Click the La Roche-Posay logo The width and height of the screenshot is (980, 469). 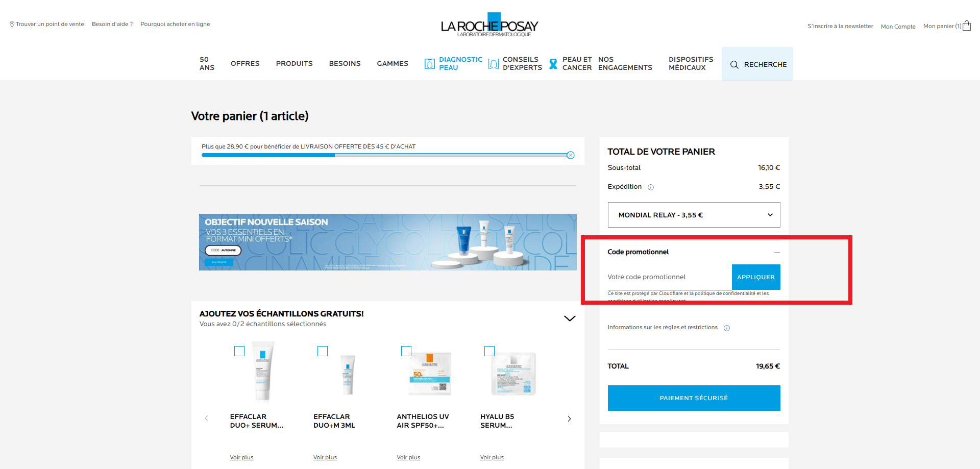click(x=489, y=25)
